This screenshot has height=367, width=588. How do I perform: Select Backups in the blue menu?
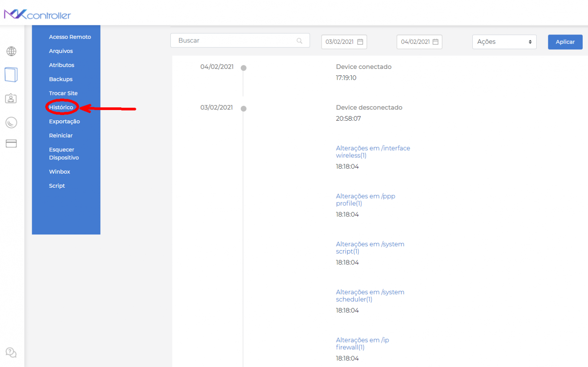pyautogui.click(x=60, y=79)
